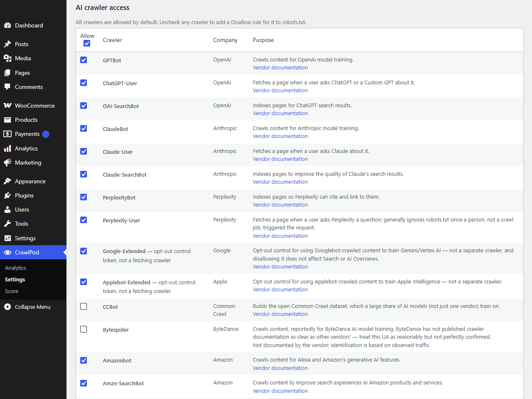Toggle the Allow all header checkbox
The width and height of the screenshot is (532, 399).
[x=87, y=43]
